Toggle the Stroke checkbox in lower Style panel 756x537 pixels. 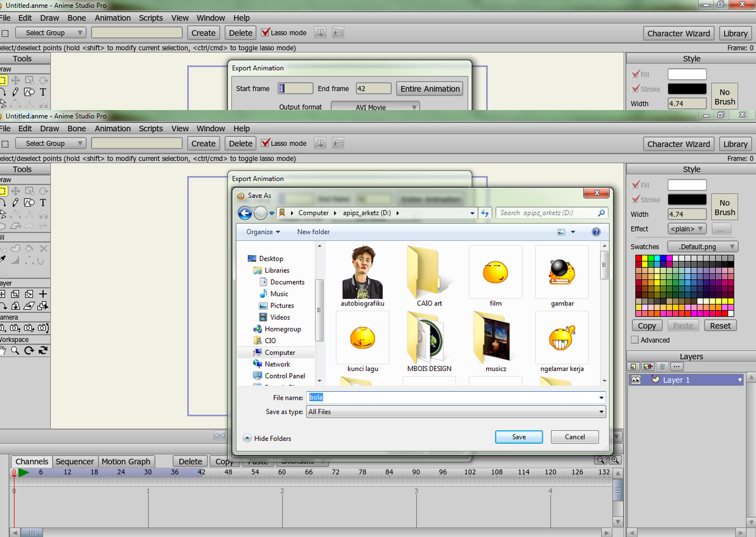point(636,200)
